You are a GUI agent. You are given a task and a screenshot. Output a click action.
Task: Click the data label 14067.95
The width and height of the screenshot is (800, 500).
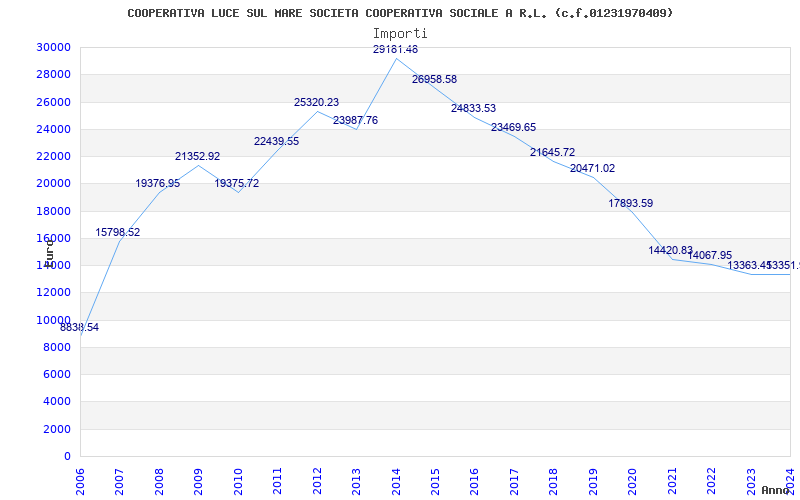point(710,255)
